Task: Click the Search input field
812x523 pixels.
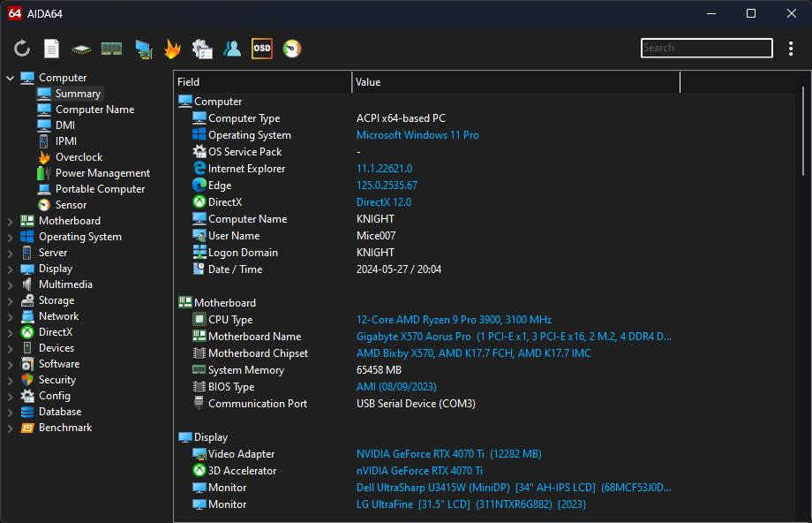Action: click(x=706, y=49)
